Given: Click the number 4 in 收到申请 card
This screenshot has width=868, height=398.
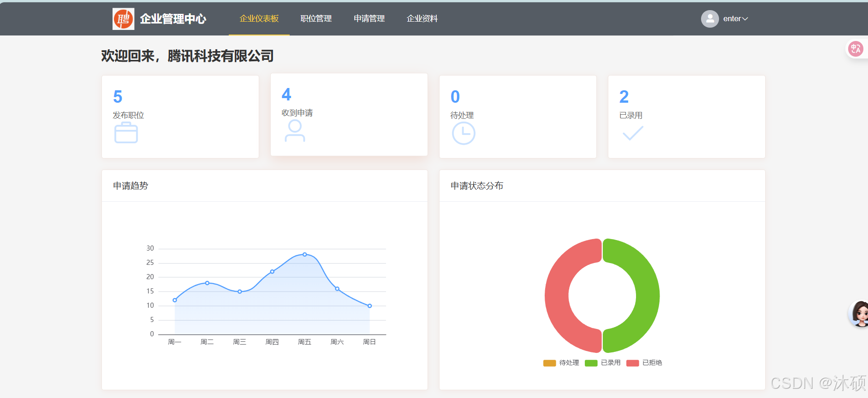Looking at the screenshot, I should pyautogui.click(x=286, y=94).
